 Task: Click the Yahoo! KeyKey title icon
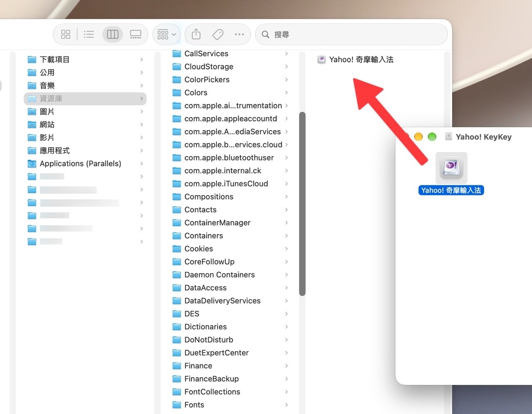pos(448,136)
